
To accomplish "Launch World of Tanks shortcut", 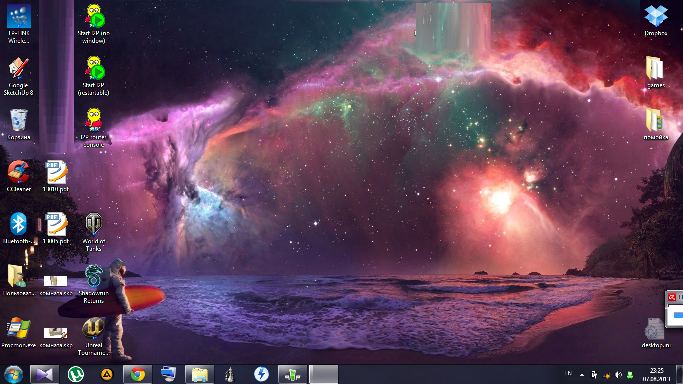I will [93, 232].
